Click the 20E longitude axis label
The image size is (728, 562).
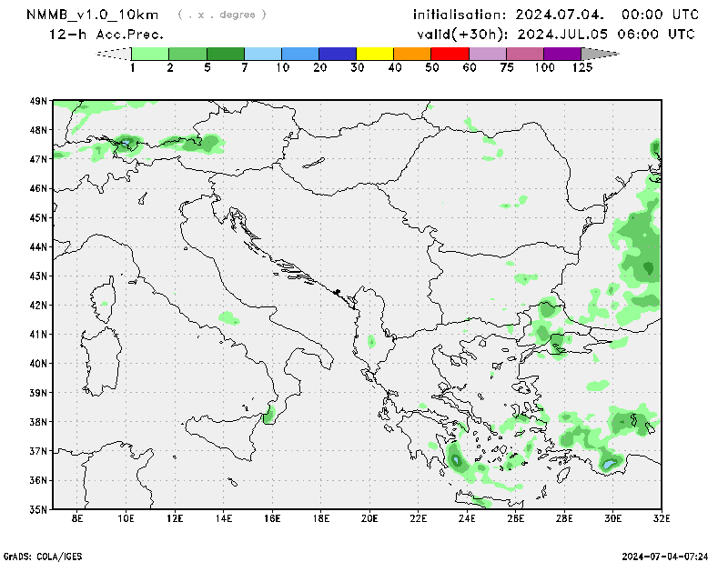pos(369,519)
